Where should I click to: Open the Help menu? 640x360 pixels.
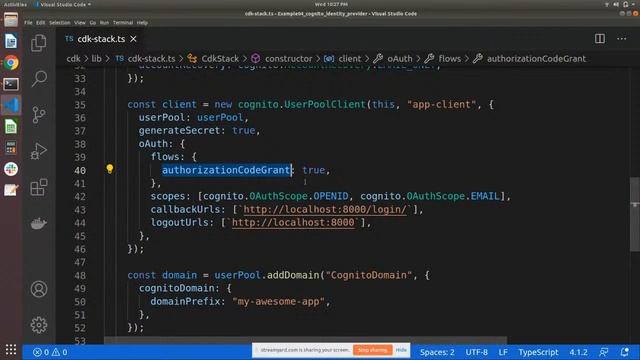point(142,23)
